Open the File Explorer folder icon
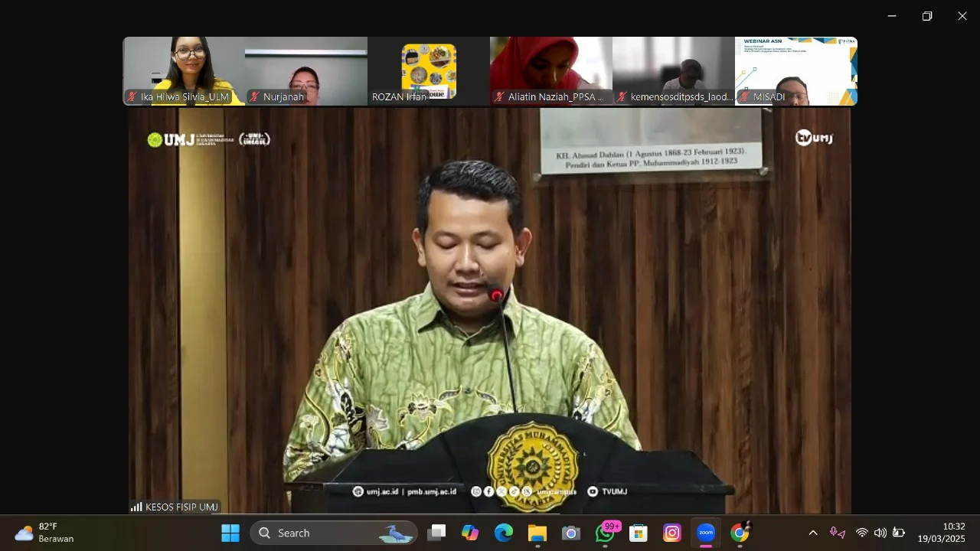This screenshot has height=551, width=980. (537, 533)
